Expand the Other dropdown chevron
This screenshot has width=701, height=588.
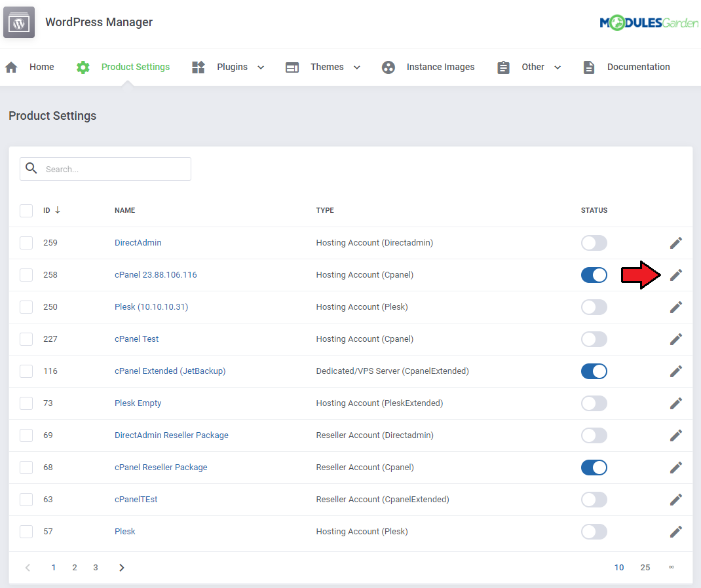point(558,67)
